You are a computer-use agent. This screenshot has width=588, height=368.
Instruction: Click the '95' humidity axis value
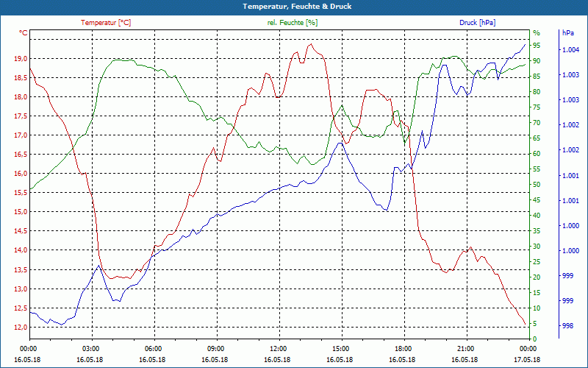tap(537, 46)
